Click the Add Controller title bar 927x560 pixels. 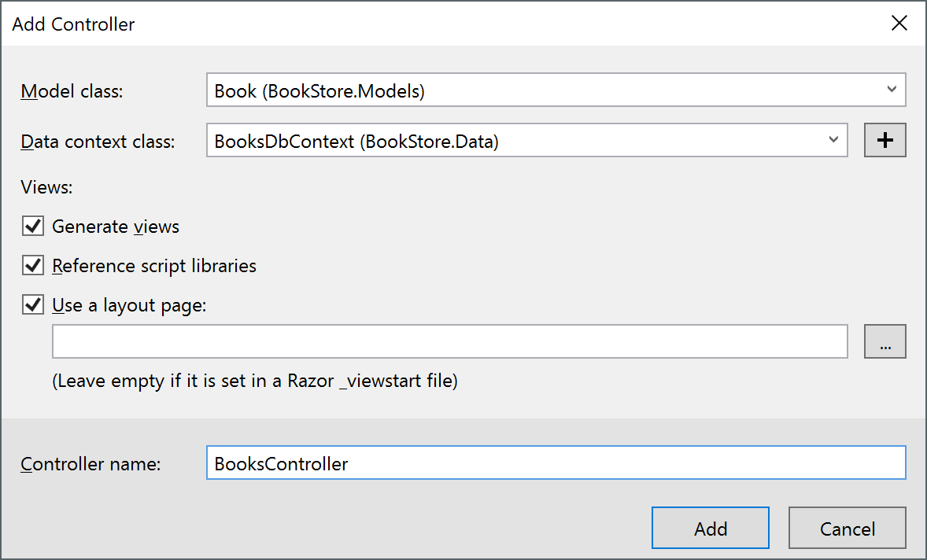[72, 24]
